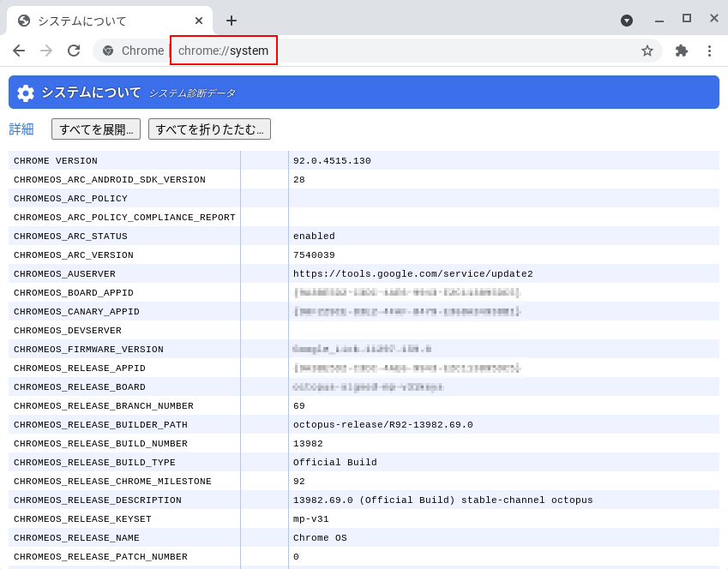Image resolution: width=728 pixels, height=569 pixels.
Task: Click the CHROME VERSION value 92.0.4515.130
Action: click(x=332, y=161)
